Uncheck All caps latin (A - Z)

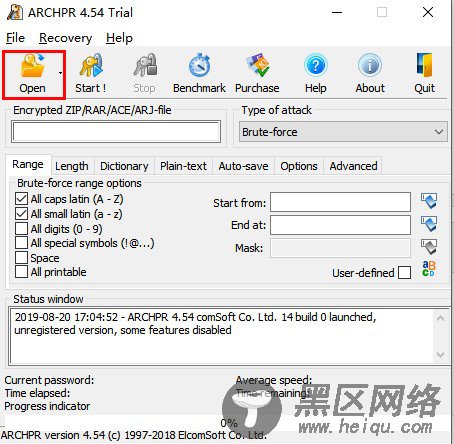click(21, 199)
